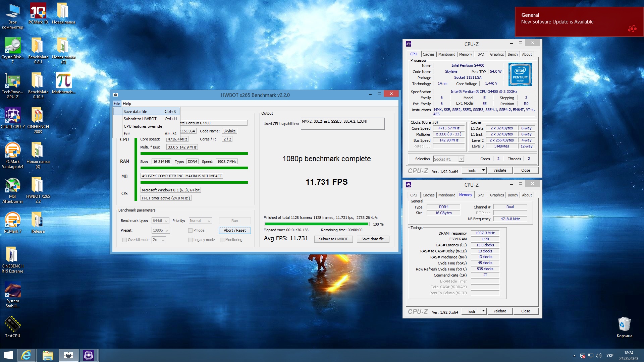Screen dimensions: 644x362
Task: Open CINEBENCH R15 Extreme icon
Action: pos(12,260)
